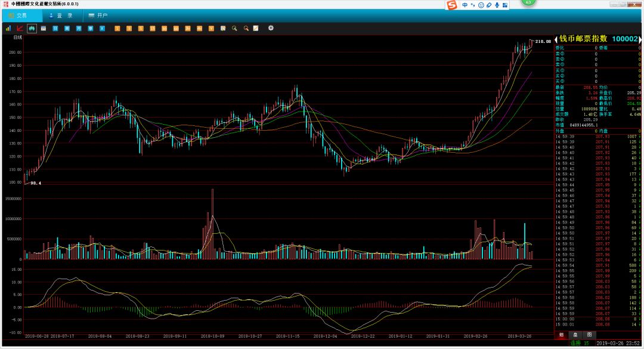
Task: Open the 登录 (login) tab
Action: [63, 16]
